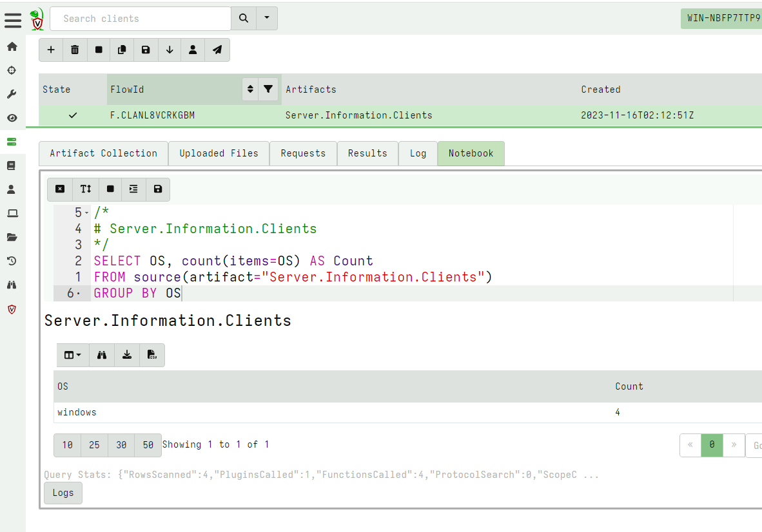Export results table as CSV file icon

click(152, 355)
